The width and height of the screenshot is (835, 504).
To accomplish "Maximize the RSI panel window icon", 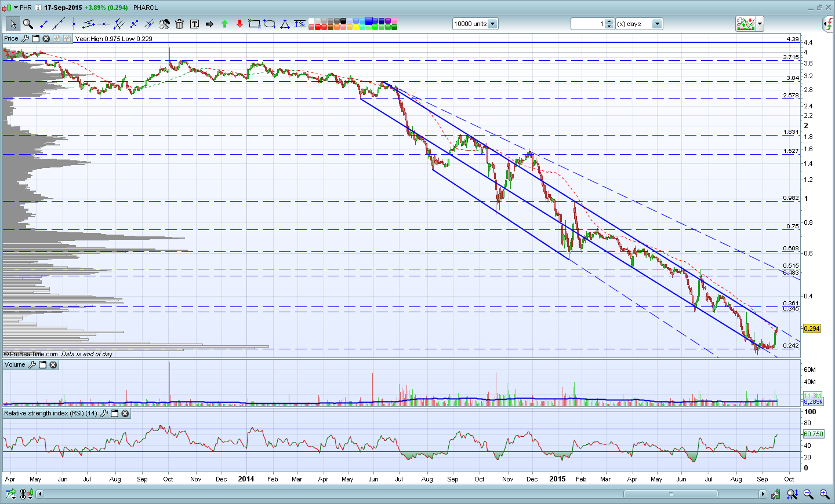I will (114, 414).
